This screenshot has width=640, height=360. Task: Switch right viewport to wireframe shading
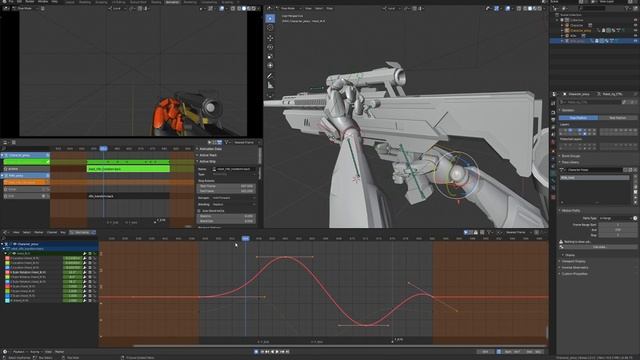pos(525,8)
